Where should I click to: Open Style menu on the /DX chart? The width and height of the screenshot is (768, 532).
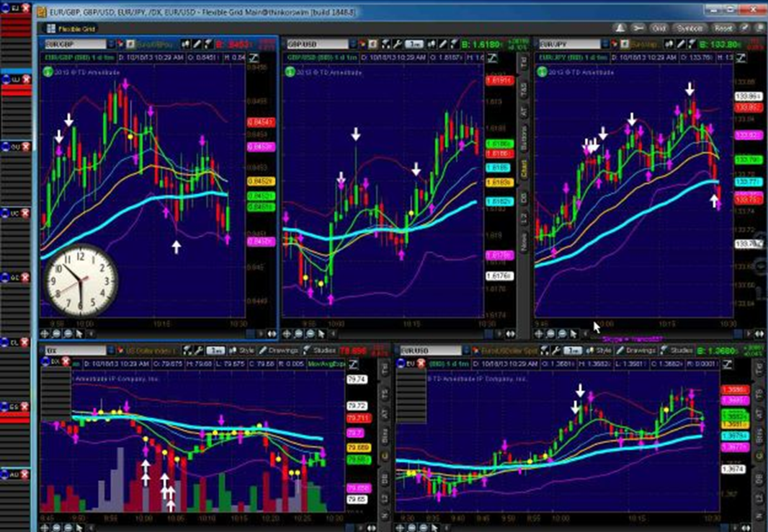(242, 350)
